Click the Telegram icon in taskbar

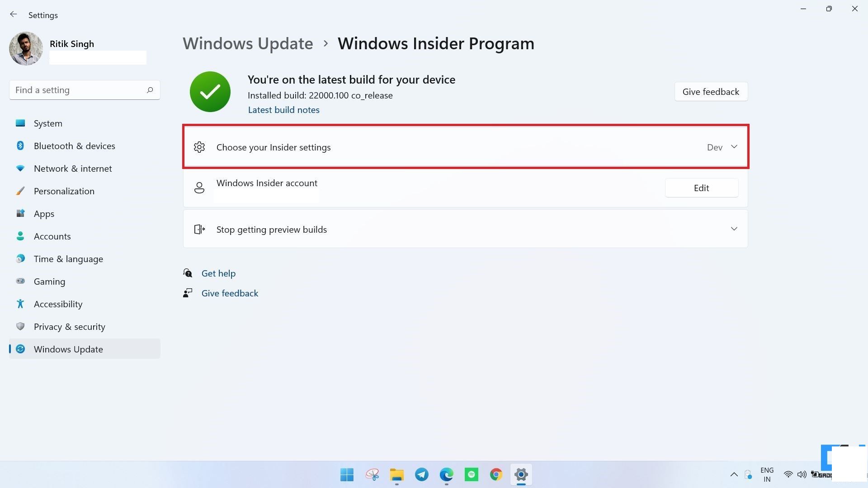[x=421, y=474]
